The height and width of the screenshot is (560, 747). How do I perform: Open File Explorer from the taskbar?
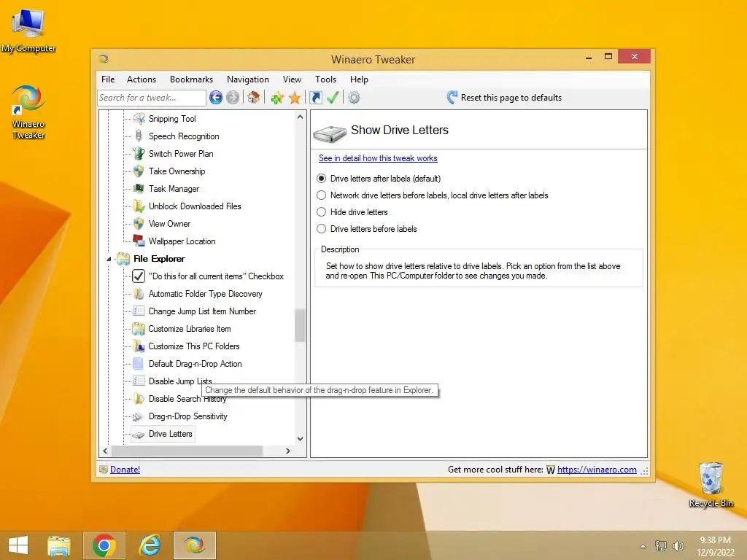point(59,545)
